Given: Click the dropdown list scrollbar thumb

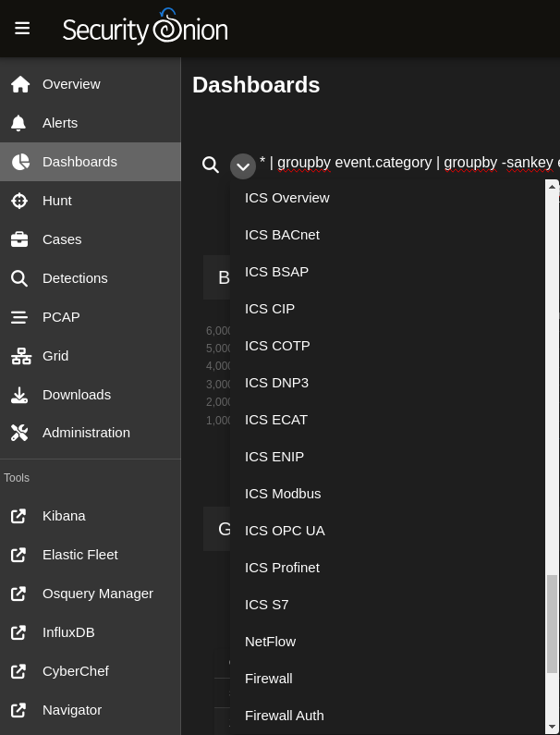Looking at the screenshot, I should tap(552, 624).
